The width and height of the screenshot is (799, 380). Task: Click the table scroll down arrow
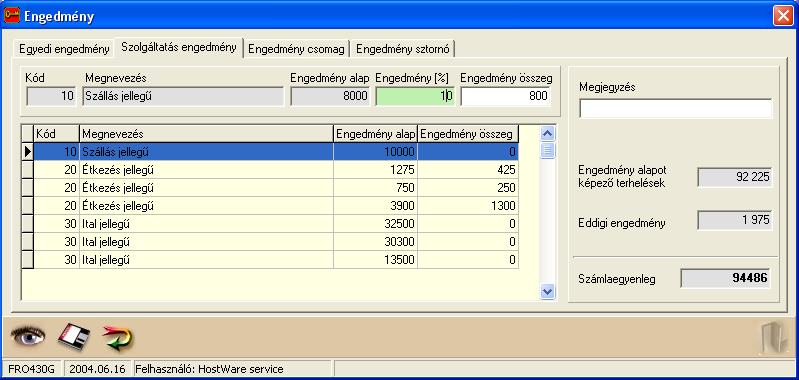(x=548, y=291)
